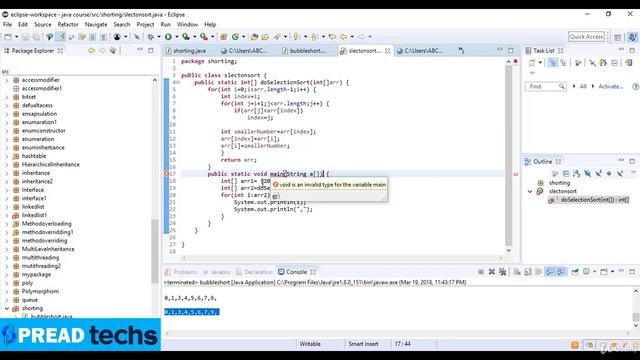Click the New Task icon in Task List
The height and width of the screenshot is (360, 640).
[532, 62]
